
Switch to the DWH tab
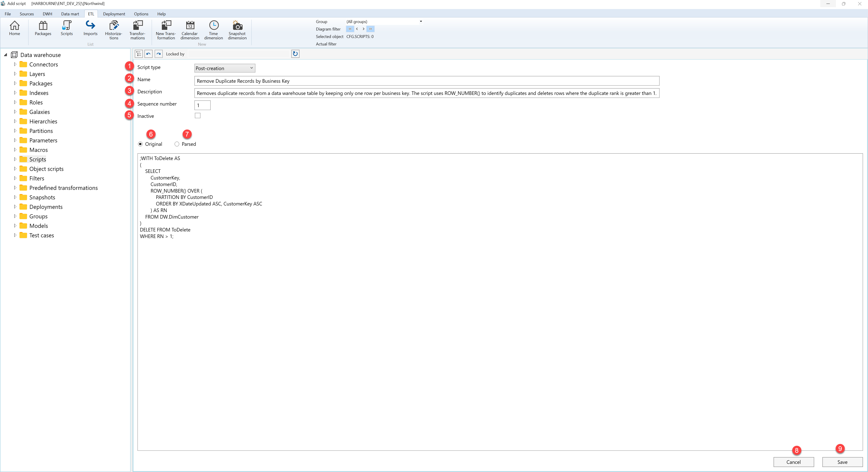(47, 14)
